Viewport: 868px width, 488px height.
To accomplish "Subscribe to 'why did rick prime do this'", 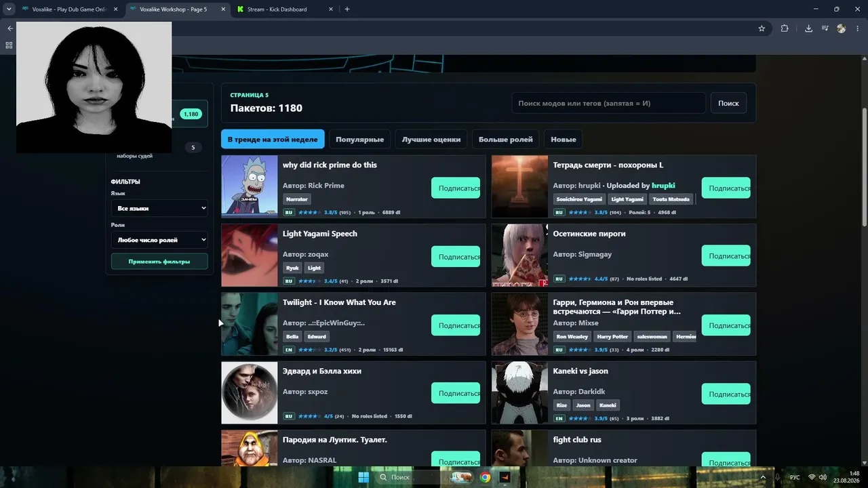I will click(x=456, y=188).
